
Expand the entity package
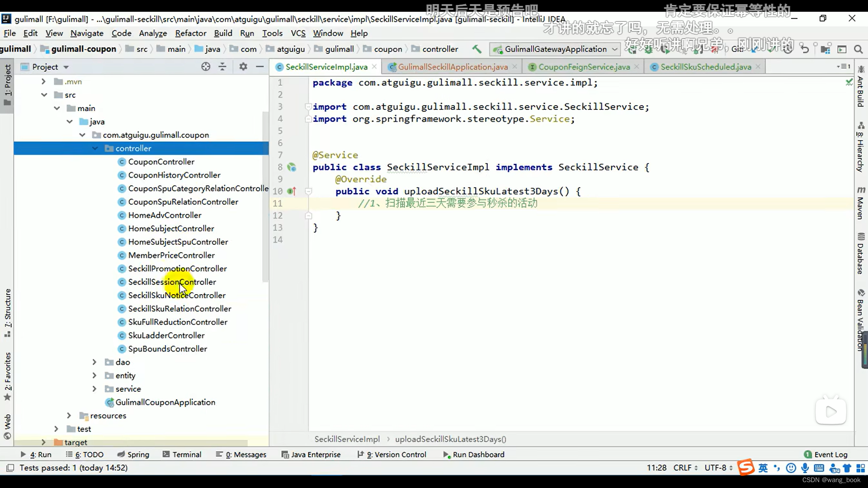tap(94, 376)
